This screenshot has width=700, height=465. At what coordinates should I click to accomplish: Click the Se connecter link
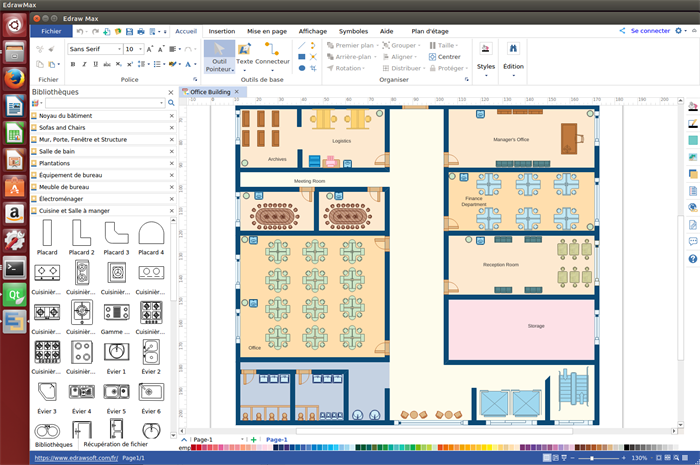point(650,31)
